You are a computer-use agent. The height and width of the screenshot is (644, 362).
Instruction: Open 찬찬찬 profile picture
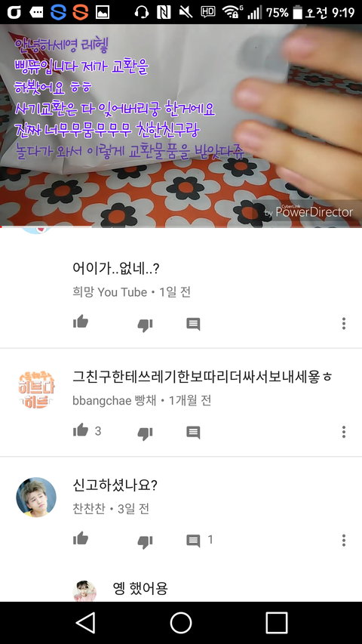36,498
